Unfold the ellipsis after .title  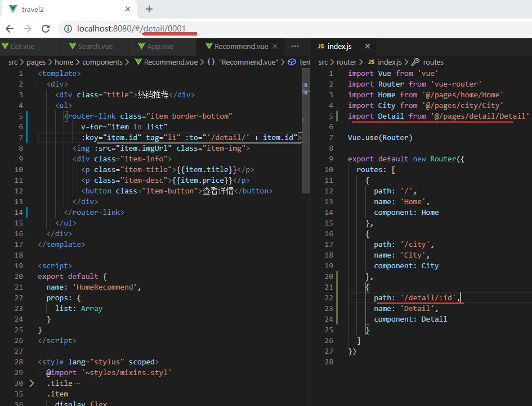point(77,383)
